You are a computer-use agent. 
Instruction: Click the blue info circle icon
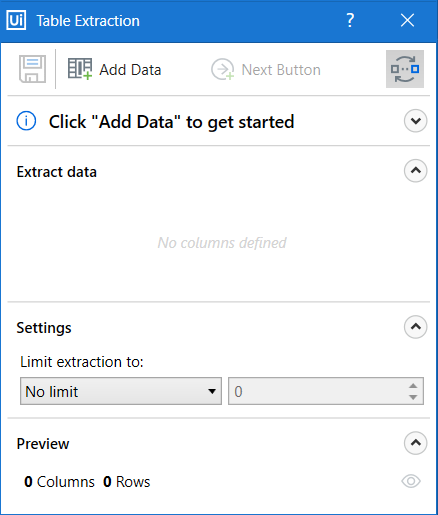[x=26, y=121]
